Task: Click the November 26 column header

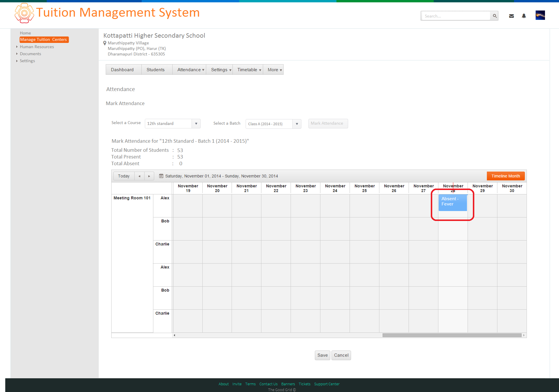Action: 394,188
